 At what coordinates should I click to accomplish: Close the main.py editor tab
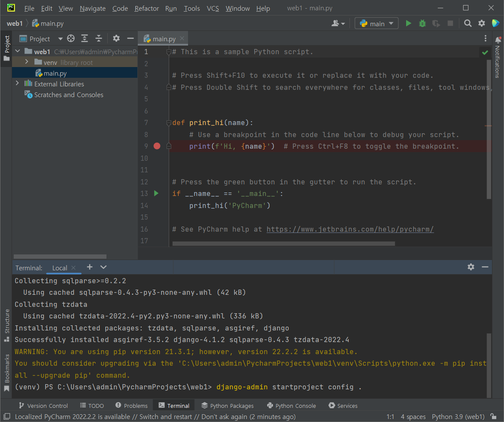182,39
